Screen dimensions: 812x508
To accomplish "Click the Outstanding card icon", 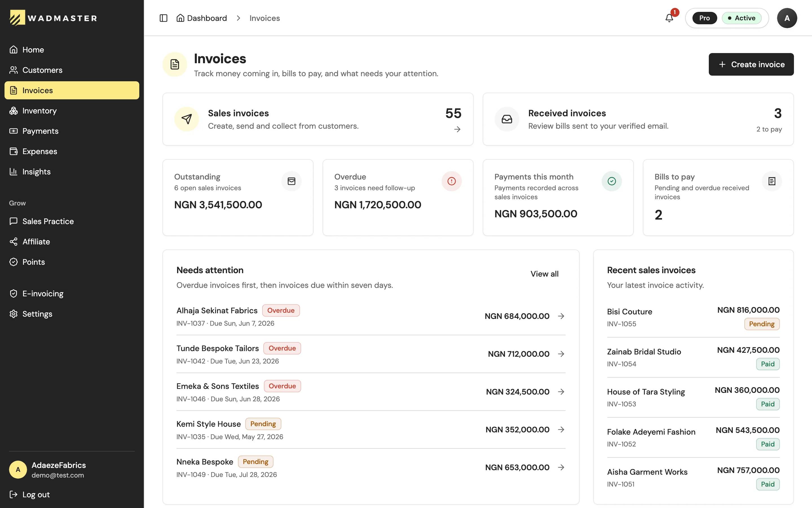I will 291,181.
